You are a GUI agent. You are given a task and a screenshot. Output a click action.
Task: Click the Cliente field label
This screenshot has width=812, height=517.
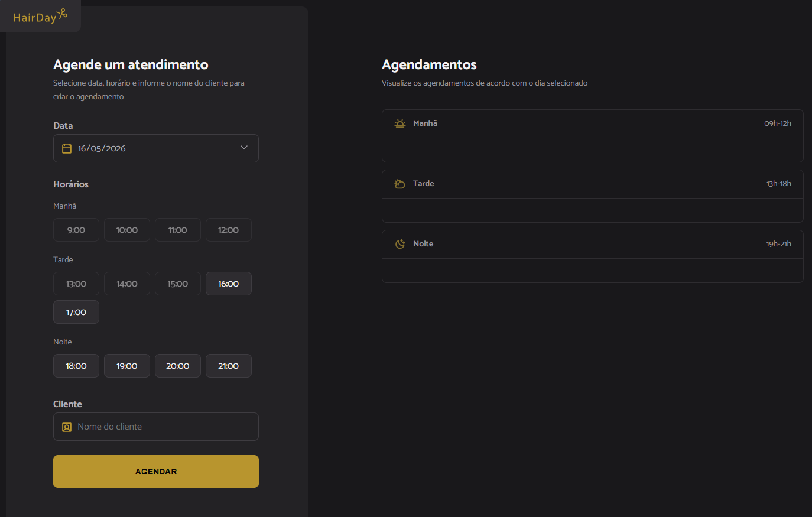tap(67, 404)
